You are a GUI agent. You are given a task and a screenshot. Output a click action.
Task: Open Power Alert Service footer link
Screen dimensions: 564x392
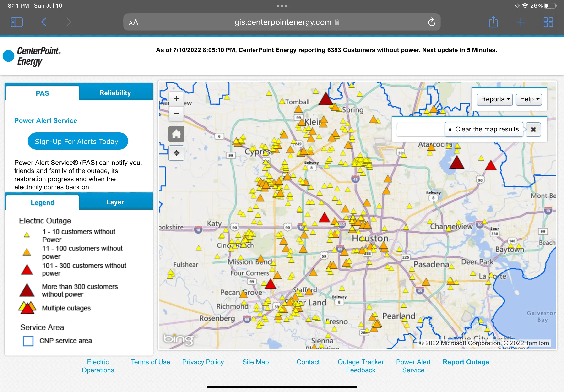413,366
